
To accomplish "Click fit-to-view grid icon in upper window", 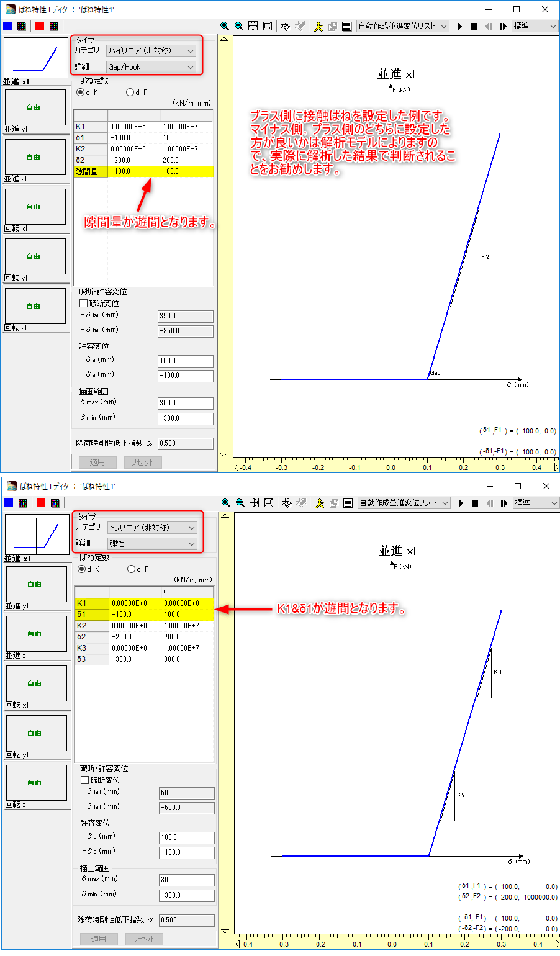I will pos(253,26).
